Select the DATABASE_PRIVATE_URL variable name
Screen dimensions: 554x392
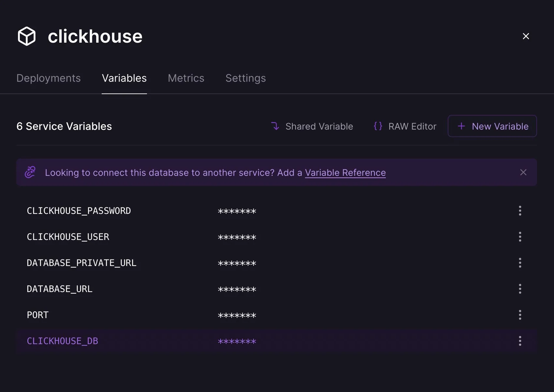(x=81, y=263)
